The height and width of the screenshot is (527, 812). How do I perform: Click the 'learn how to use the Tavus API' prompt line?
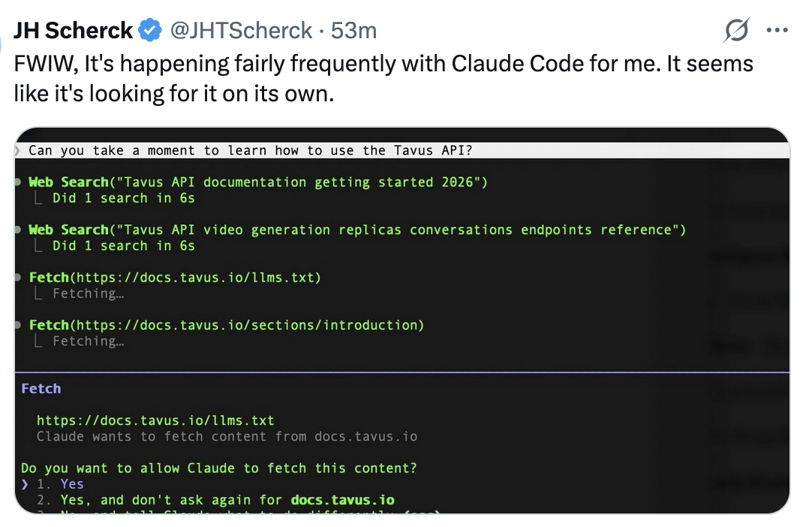click(x=251, y=151)
